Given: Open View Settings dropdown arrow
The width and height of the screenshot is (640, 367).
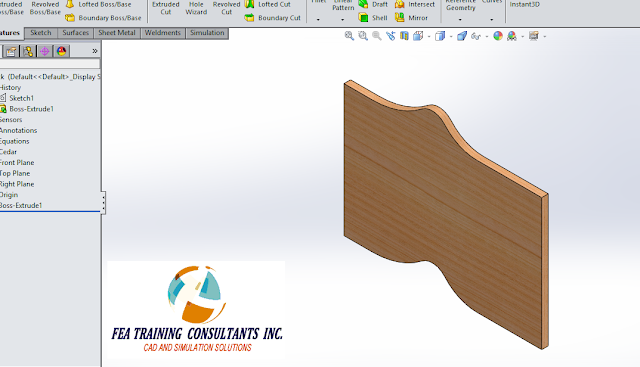Looking at the screenshot, I should pyautogui.click(x=522, y=36).
